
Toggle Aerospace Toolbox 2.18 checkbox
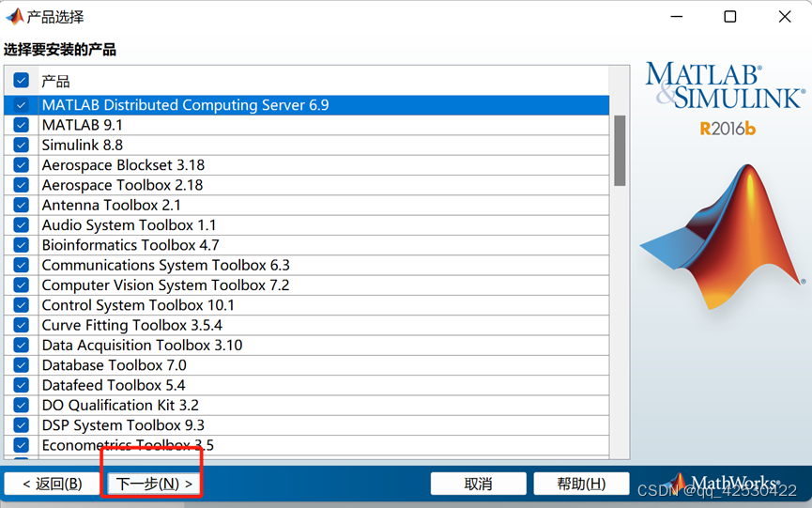pyautogui.click(x=22, y=185)
